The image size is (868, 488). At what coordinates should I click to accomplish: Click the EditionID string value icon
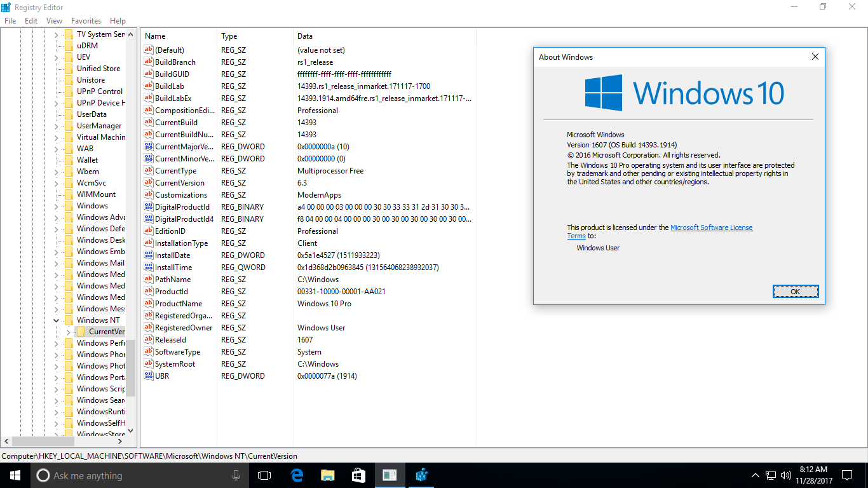149,231
